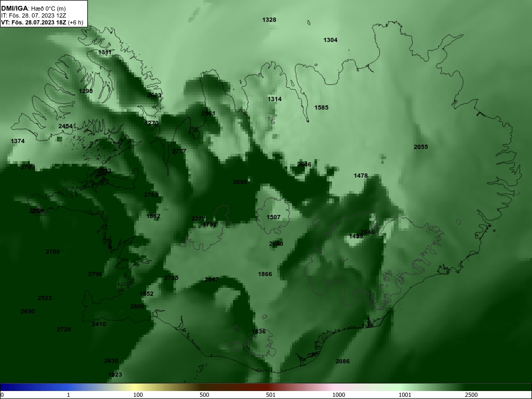Click the 1314 height value label
This screenshot has height=399, width=532.
click(275, 99)
